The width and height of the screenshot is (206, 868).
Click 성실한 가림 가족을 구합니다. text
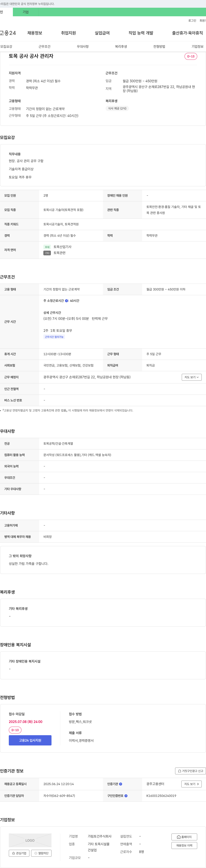click(x=28, y=564)
